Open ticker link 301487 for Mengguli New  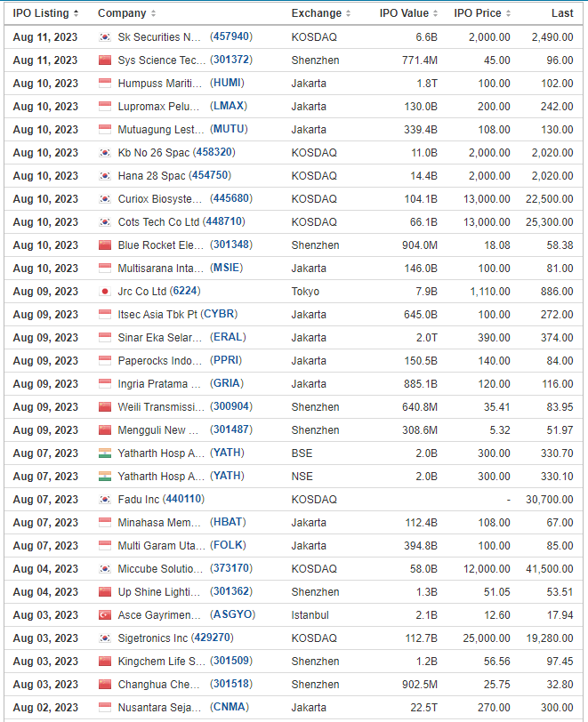coord(231,429)
